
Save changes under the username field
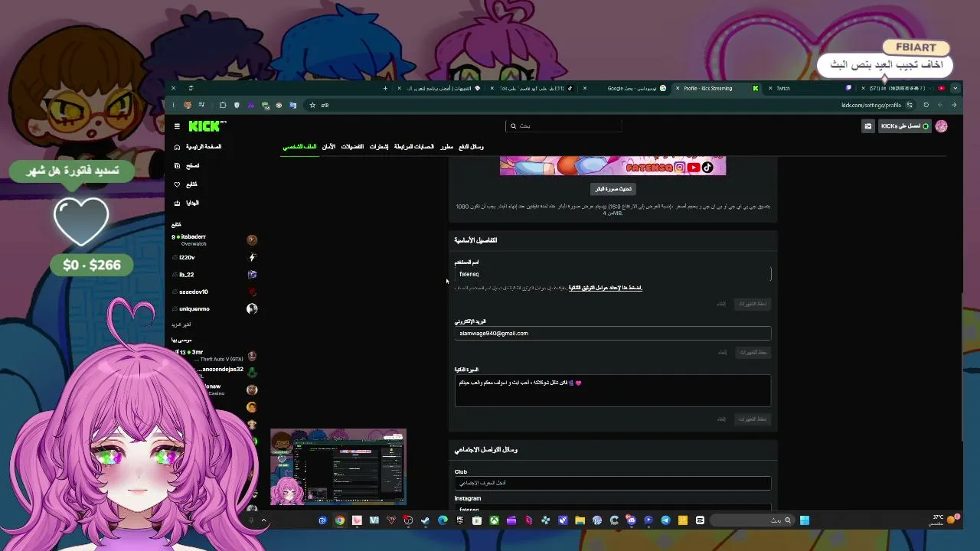click(751, 304)
